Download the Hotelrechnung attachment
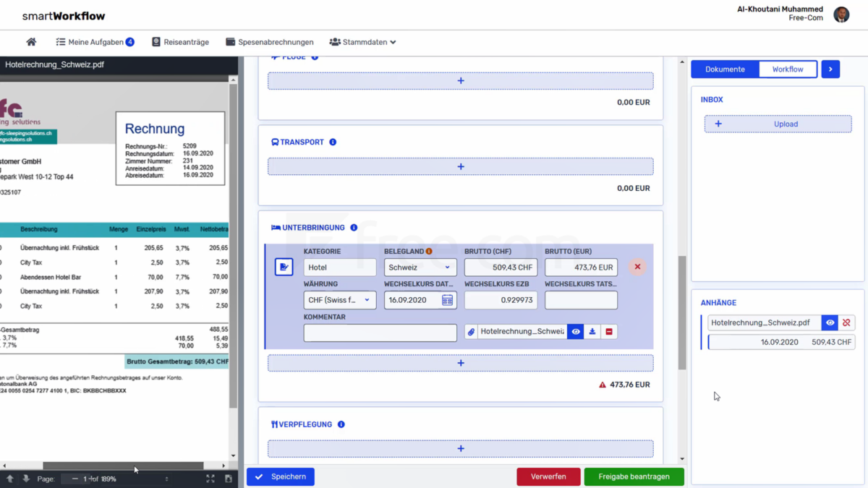Screen dimensions: 868x488 pos(594,330)
